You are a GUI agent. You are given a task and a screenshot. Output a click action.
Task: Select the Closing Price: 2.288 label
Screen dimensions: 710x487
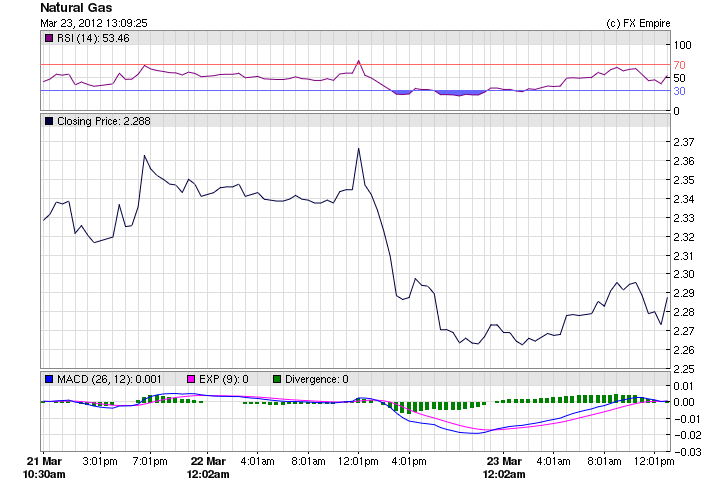pyautogui.click(x=103, y=121)
